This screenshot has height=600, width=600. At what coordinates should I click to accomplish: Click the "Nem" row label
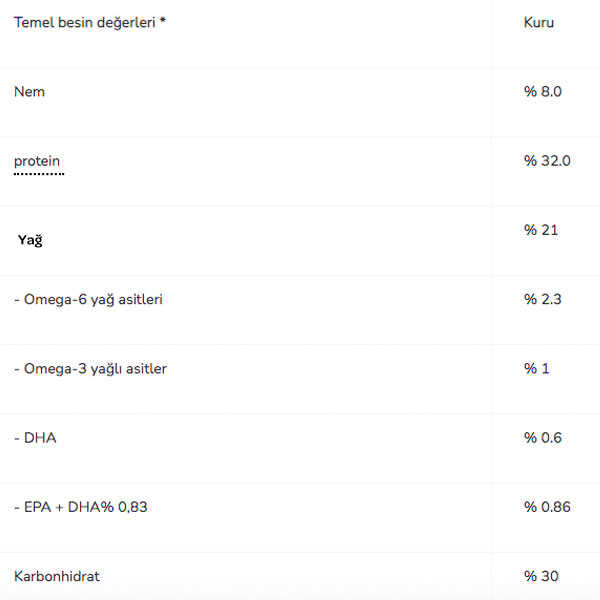(29, 92)
